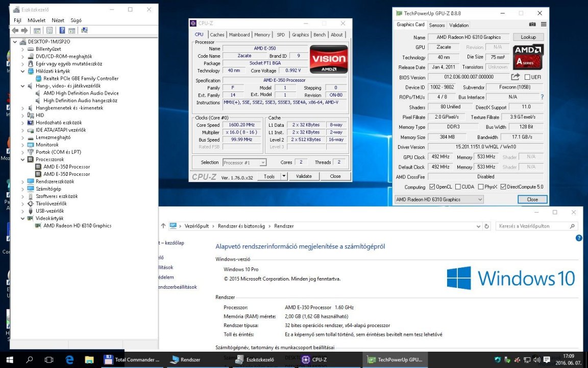Click Vezérlőpult breadcrumb link
Viewport: 588px width, 368px height.
pyautogui.click(x=197, y=226)
